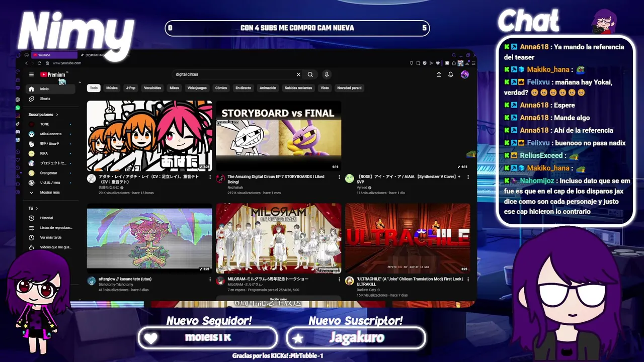Open 'afterglow // kasane teto (utau)' title

pyautogui.click(x=125, y=279)
